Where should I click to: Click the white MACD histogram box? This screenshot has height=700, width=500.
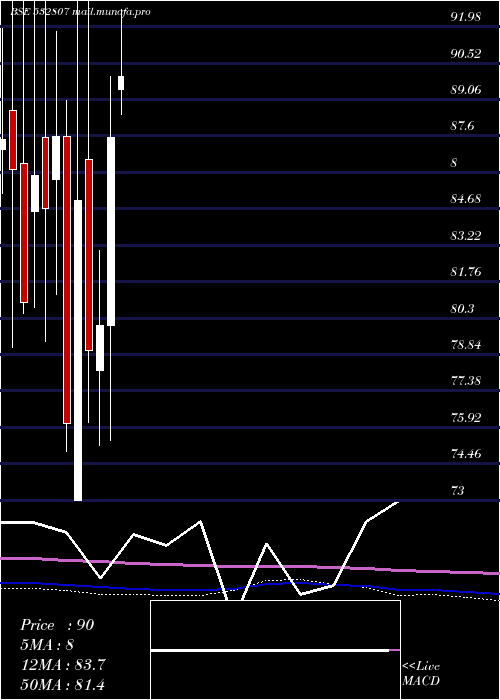tap(275, 650)
